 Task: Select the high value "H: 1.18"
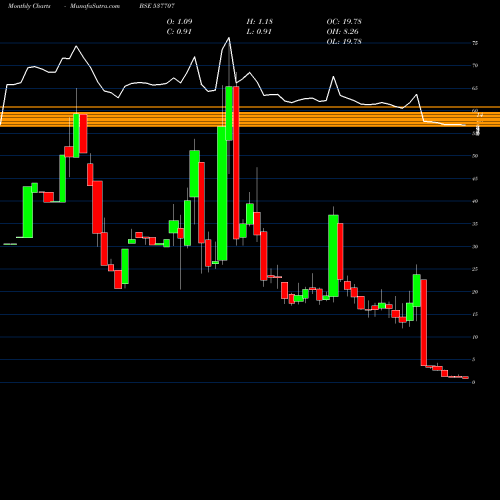pos(260,22)
